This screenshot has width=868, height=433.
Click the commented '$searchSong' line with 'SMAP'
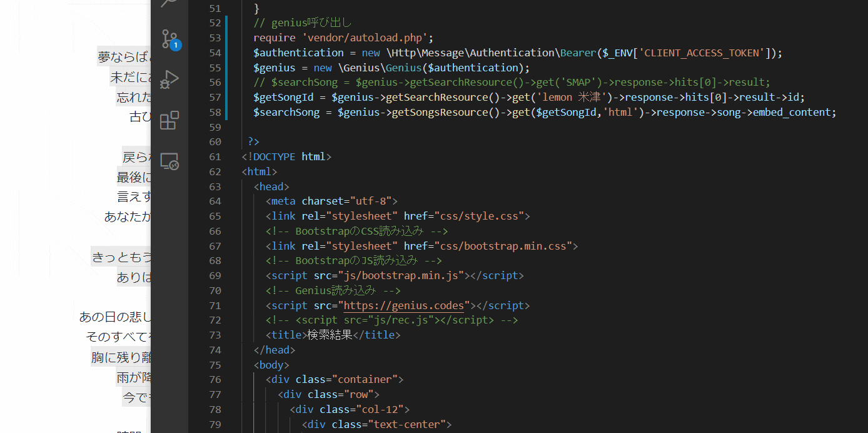pos(512,83)
